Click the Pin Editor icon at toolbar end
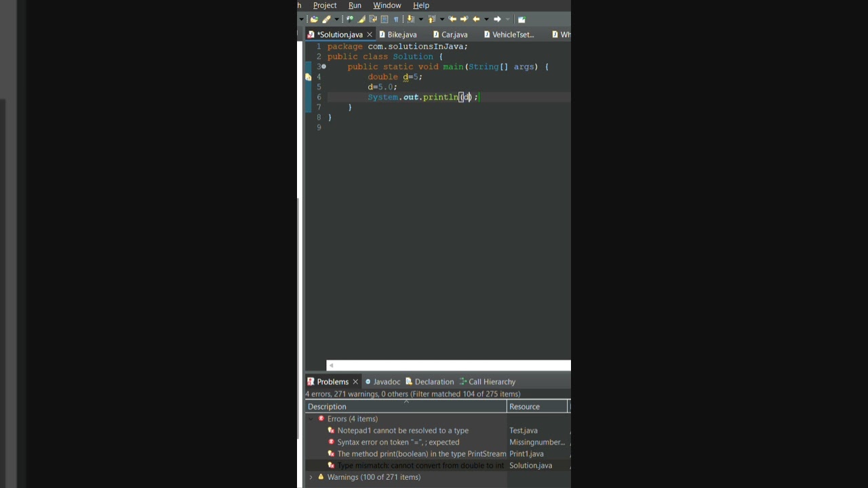Screen dimensions: 868x488 coord(521,19)
